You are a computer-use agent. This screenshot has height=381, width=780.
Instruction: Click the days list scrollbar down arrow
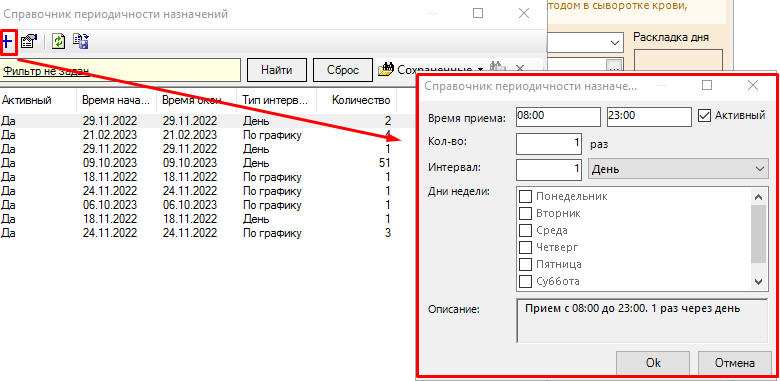[758, 282]
